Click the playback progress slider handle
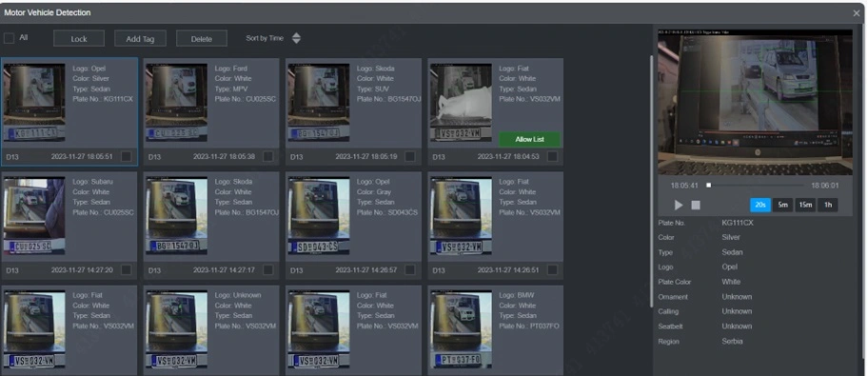This screenshot has width=868, height=376. pos(708,186)
